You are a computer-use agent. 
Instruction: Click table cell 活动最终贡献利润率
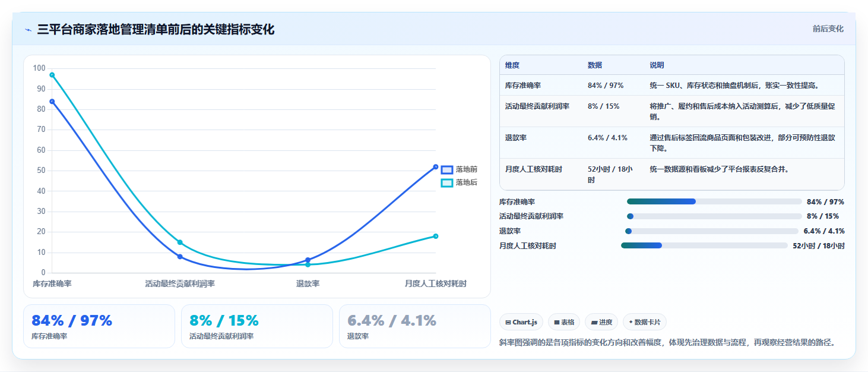point(537,106)
